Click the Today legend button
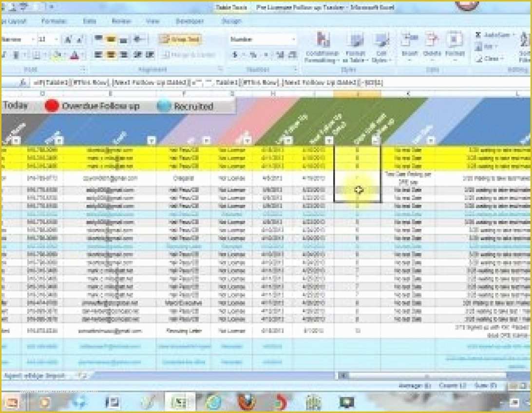Image resolution: width=532 pixels, height=413 pixels. click(x=15, y=106)
